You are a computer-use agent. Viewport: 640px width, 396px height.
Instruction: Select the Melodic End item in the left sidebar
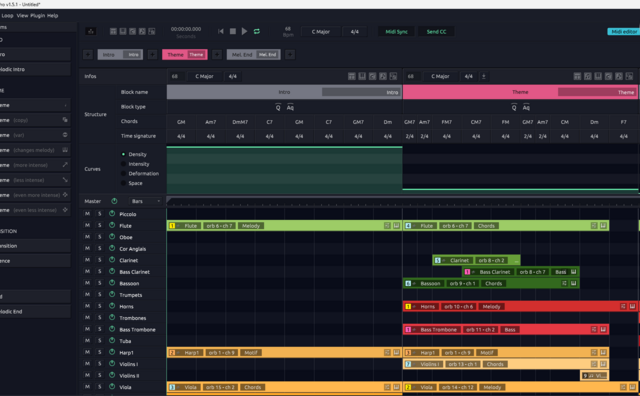point(35,311)
